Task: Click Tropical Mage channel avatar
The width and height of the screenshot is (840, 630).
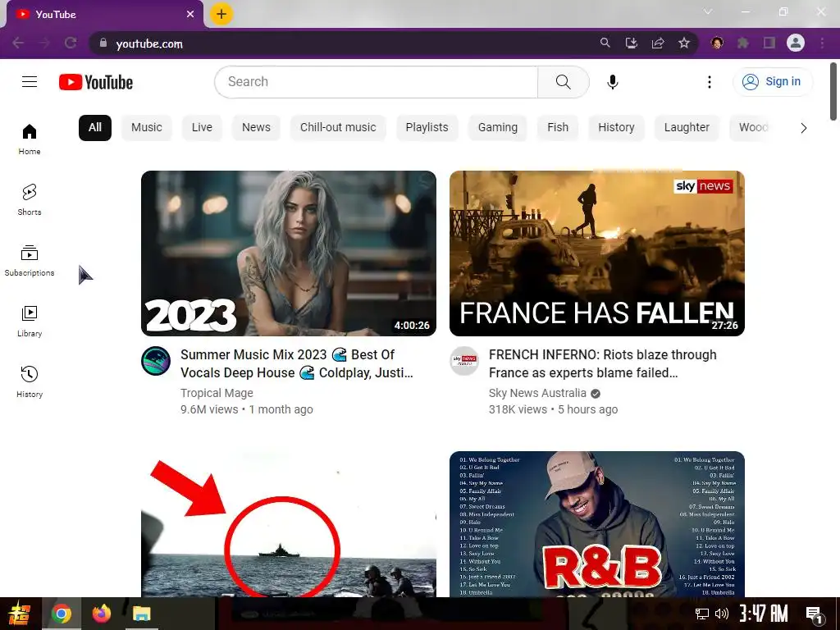Action: click(156, 361)
